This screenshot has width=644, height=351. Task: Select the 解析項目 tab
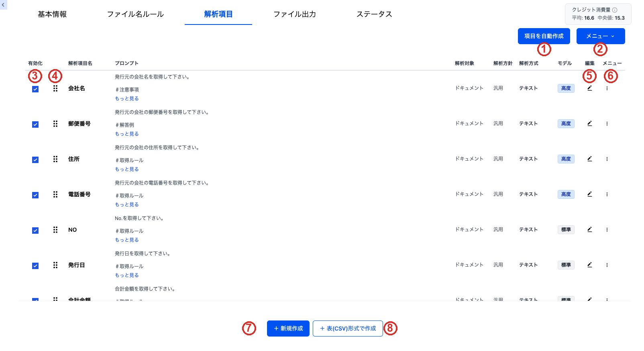point(218,14)
